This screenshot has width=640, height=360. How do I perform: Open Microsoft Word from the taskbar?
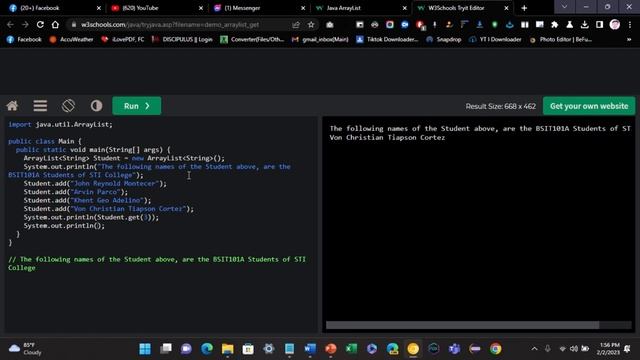tap(310, 349)
